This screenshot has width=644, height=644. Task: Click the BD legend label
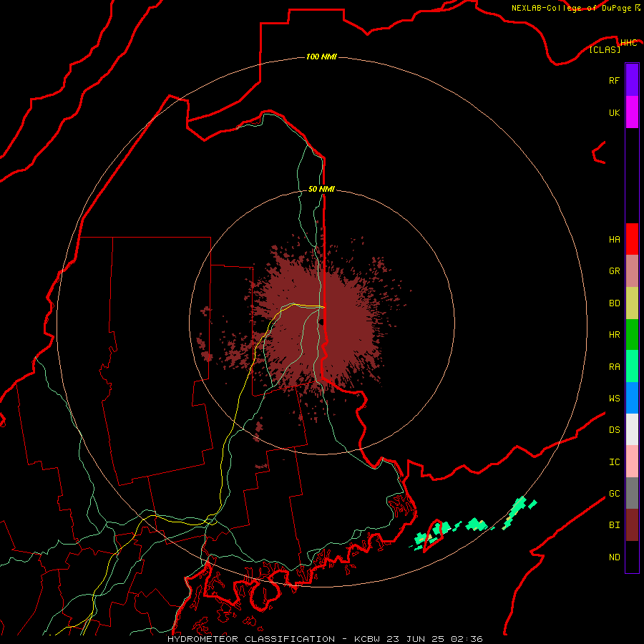tap(614, 303)
